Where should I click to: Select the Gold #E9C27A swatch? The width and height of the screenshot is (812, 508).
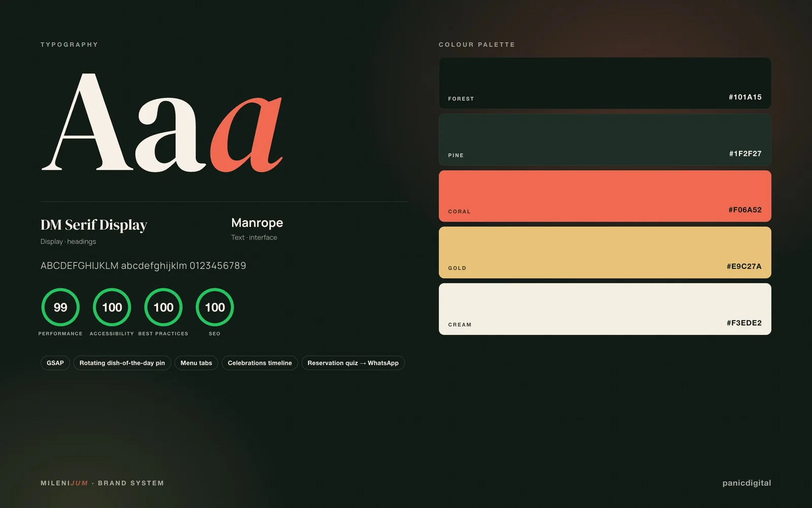[605, 252]
